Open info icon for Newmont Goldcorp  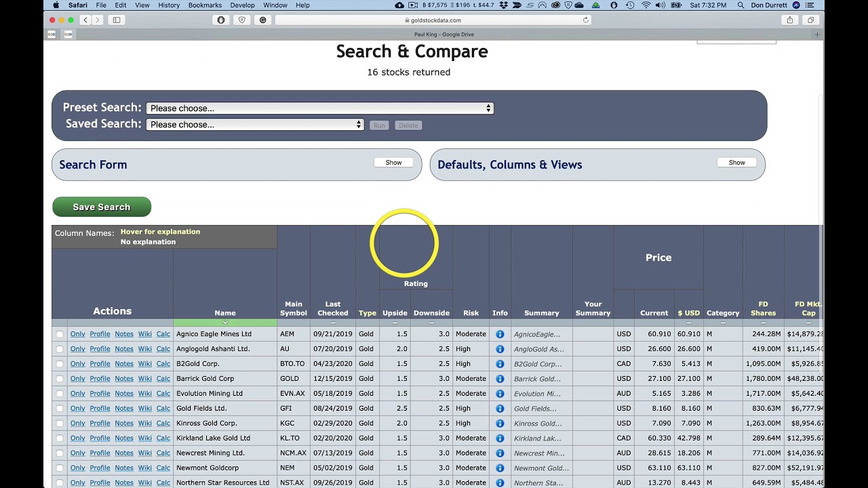500,468
